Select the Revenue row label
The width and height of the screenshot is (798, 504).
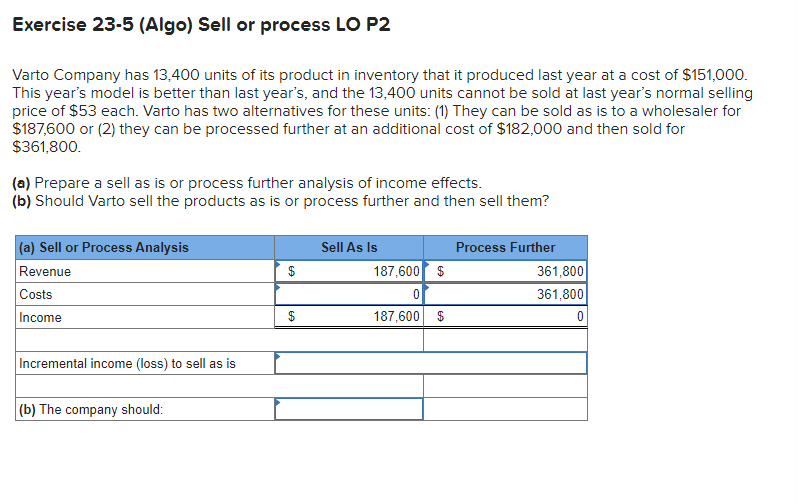45,271
